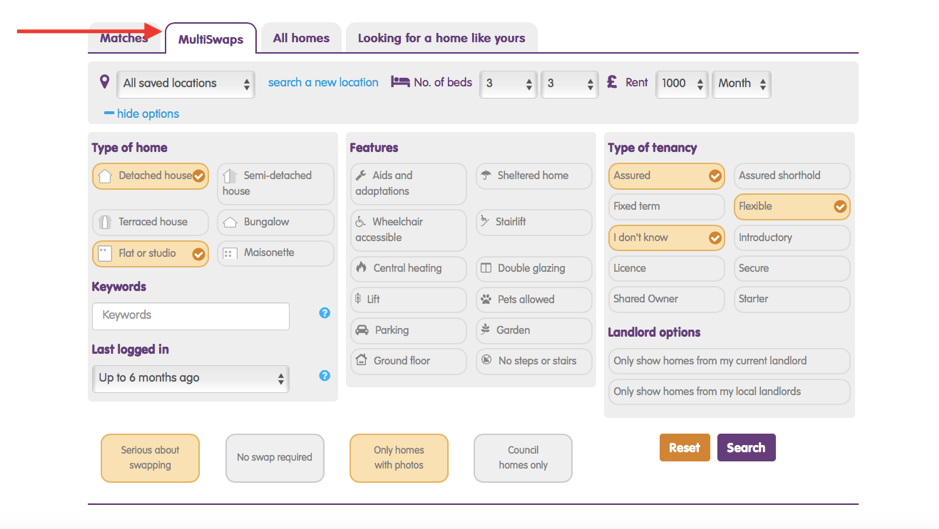Select Terraced house home type
The image size is (939, 529).
click(150, 222)
